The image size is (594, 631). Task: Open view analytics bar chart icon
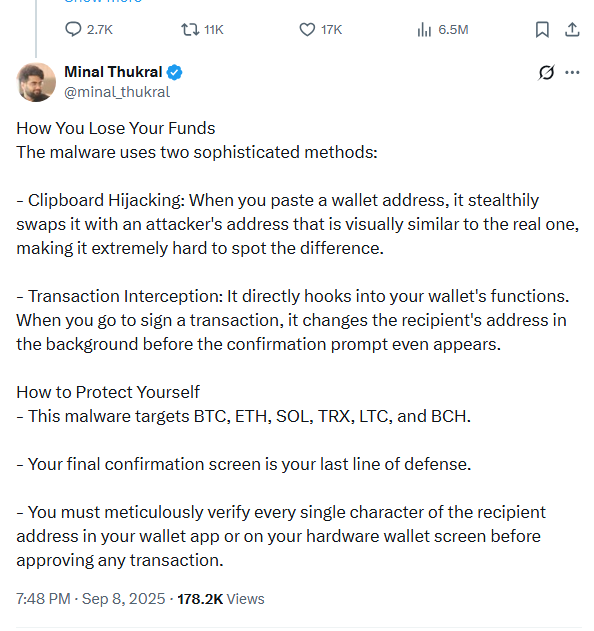424,29
